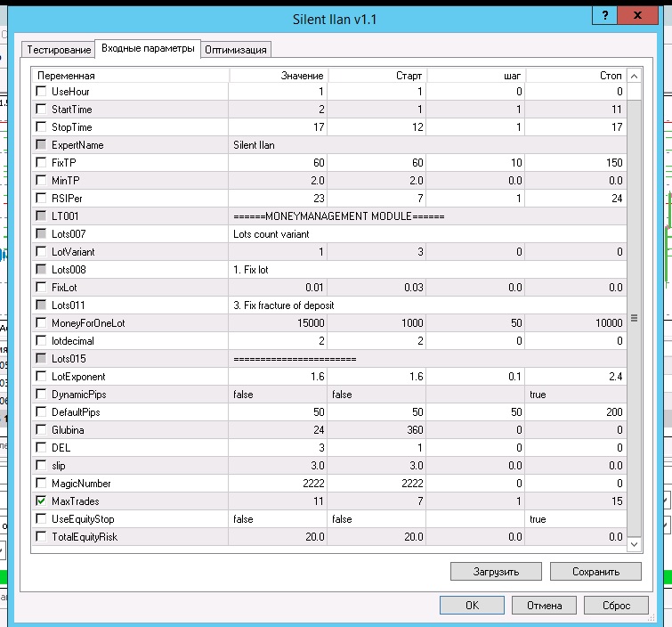Switch to the Тестирование tab
Viewport: 672px width, 627px height.
coord(59,50)
